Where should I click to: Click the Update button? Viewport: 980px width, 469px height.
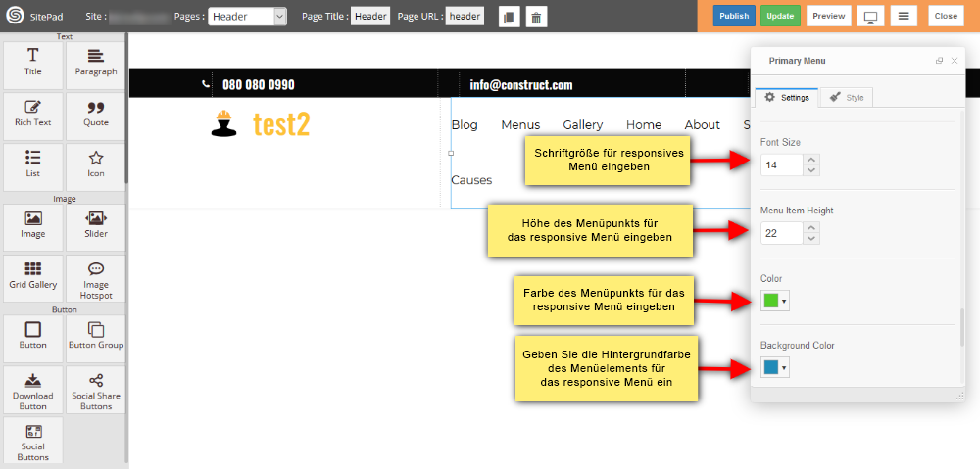(781, 17)
